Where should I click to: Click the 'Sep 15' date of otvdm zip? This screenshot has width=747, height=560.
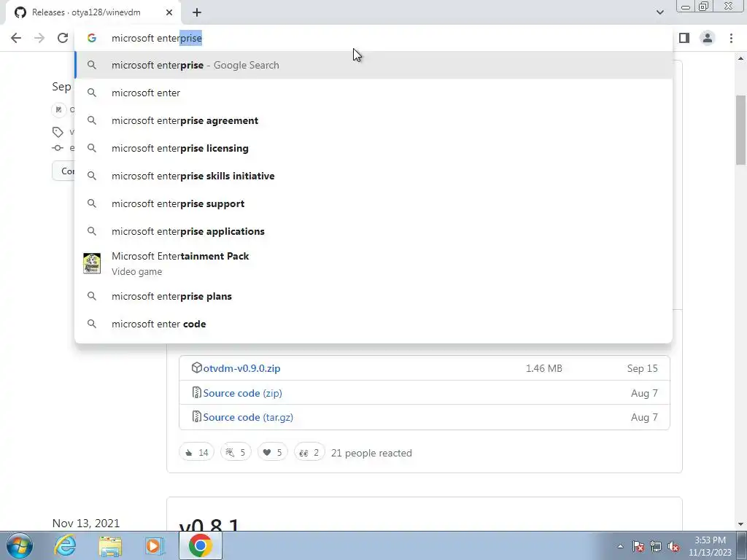(642, 368)
